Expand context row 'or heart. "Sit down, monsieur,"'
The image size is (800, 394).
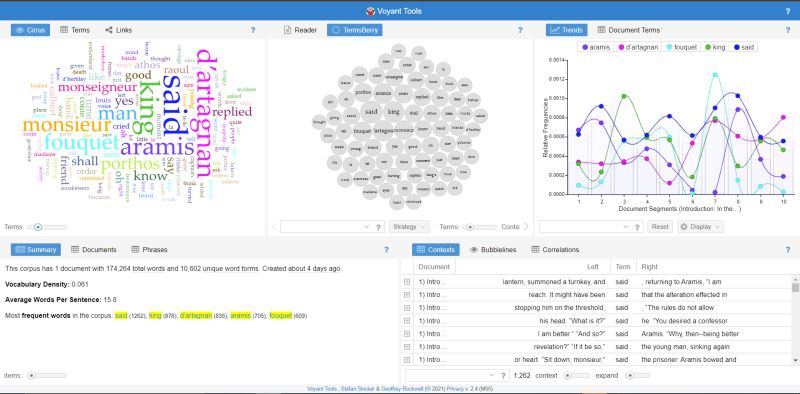coord(407,360)
